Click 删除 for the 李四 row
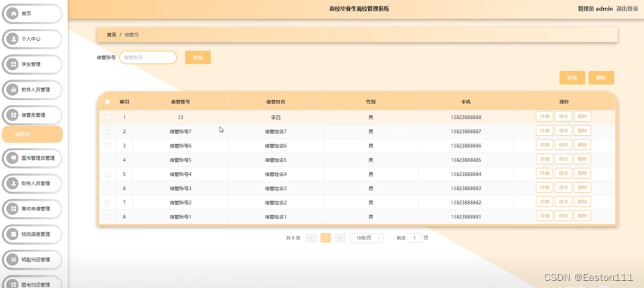Image resolution: width=644 pixels, height=288 pixels. coord(582,117)
